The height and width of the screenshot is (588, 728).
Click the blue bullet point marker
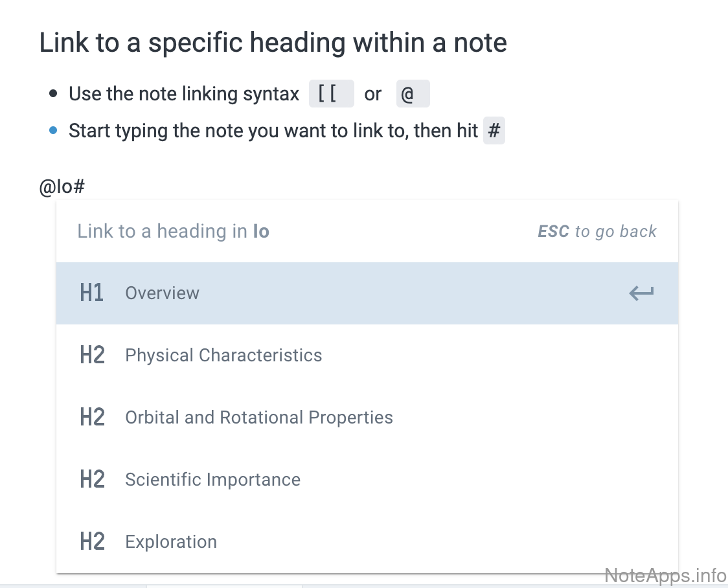tap(53, 131)
